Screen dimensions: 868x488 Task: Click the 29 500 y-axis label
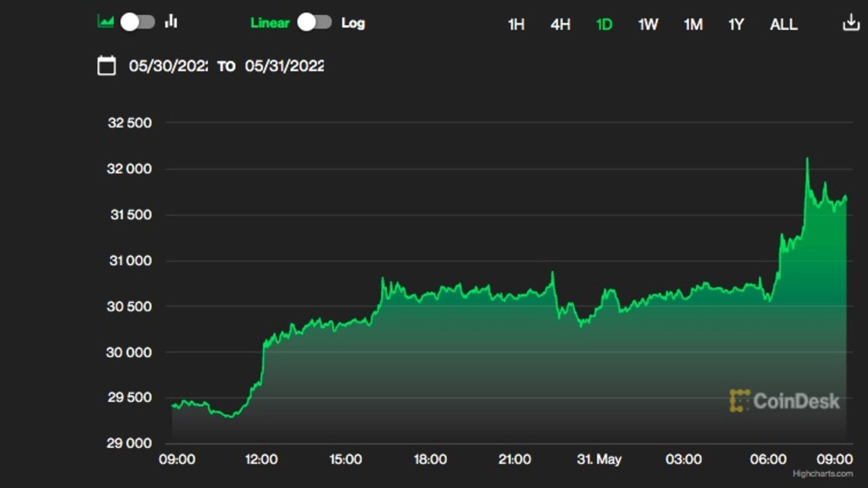pyautogui.click(x=130, y=398)
